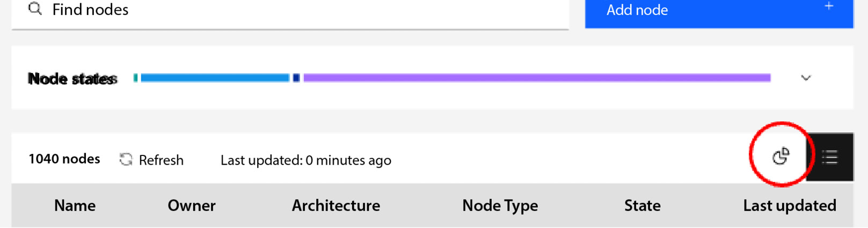Image resolution: width=868 pixels, height=228 pixels.
Task: Sort by the Node Type column header
Action: click(x=500, y=205)
